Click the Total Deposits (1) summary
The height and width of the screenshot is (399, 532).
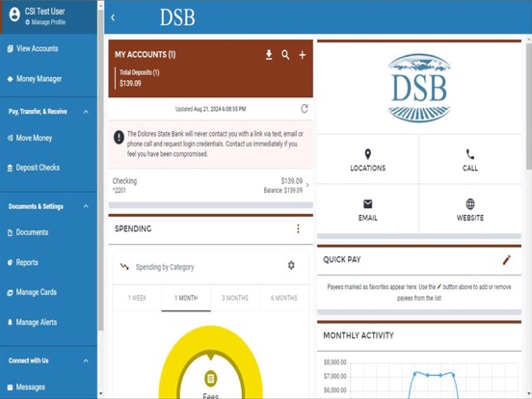pos(140,78)
